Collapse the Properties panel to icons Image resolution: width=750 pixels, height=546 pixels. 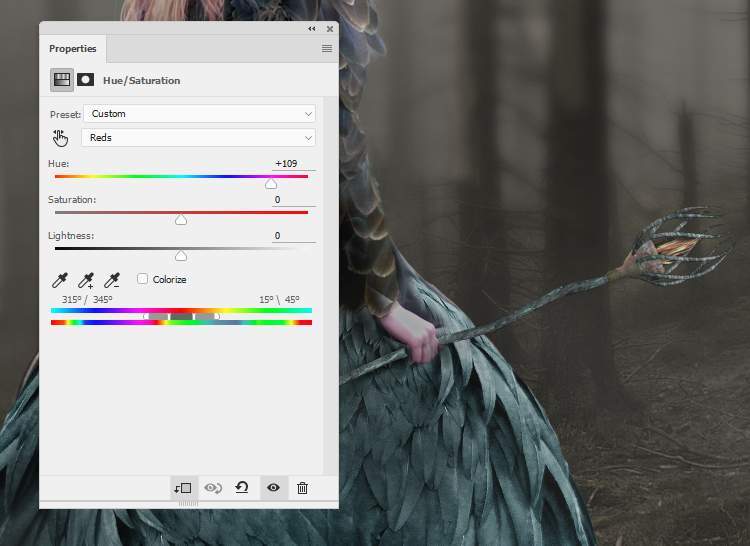coord(312,29)
